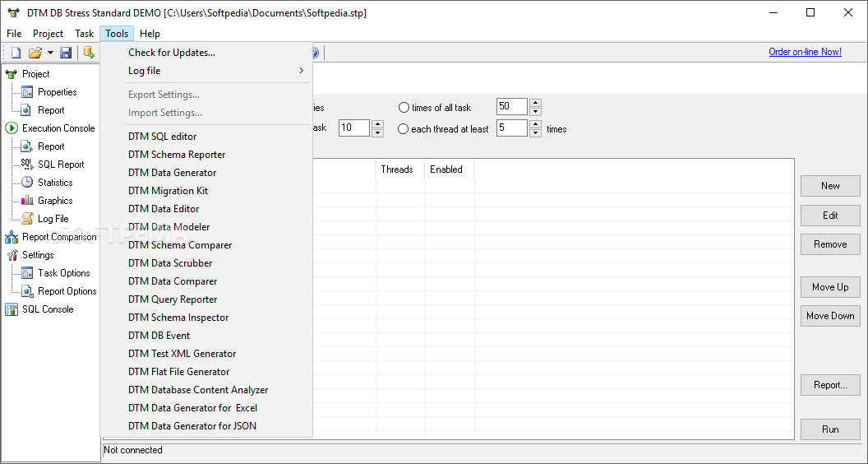Select 'each thread at least' radio button

[x=404, y=129]
